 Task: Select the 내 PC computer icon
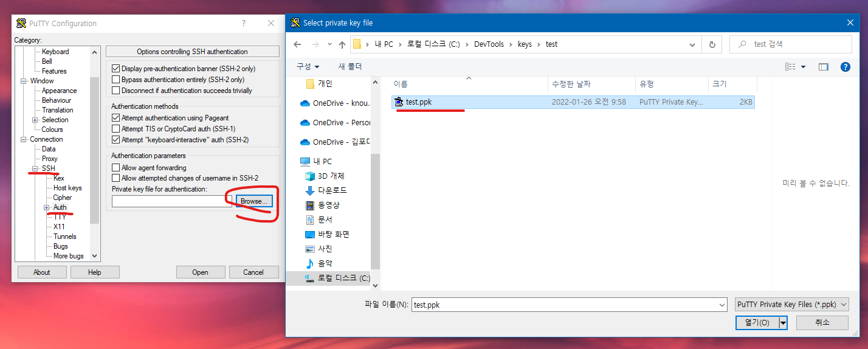(x=305, y=162)
